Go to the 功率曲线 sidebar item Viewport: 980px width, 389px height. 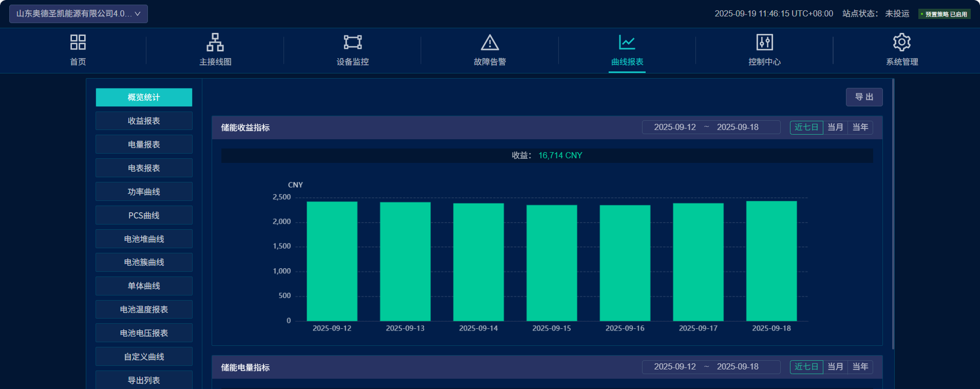(x=144, y=192)
